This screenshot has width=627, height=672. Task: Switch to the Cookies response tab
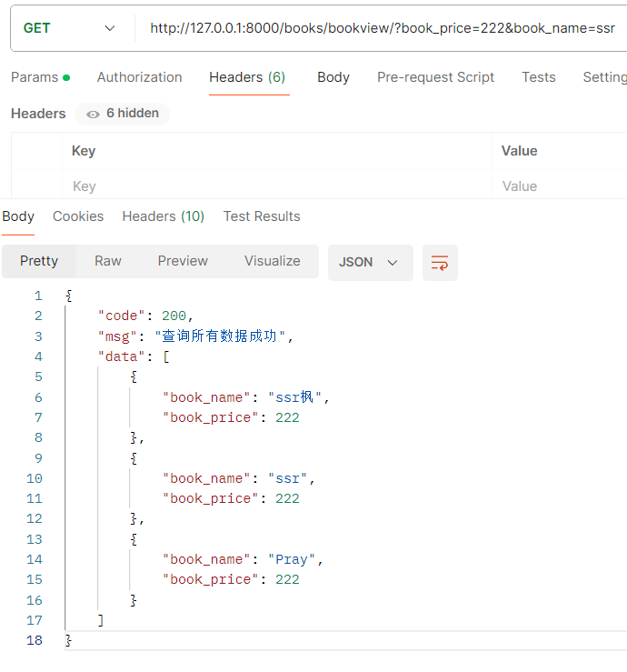78,216
